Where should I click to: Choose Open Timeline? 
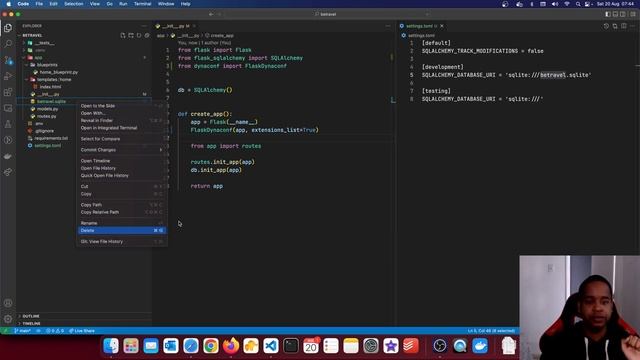tap(121, 161)
